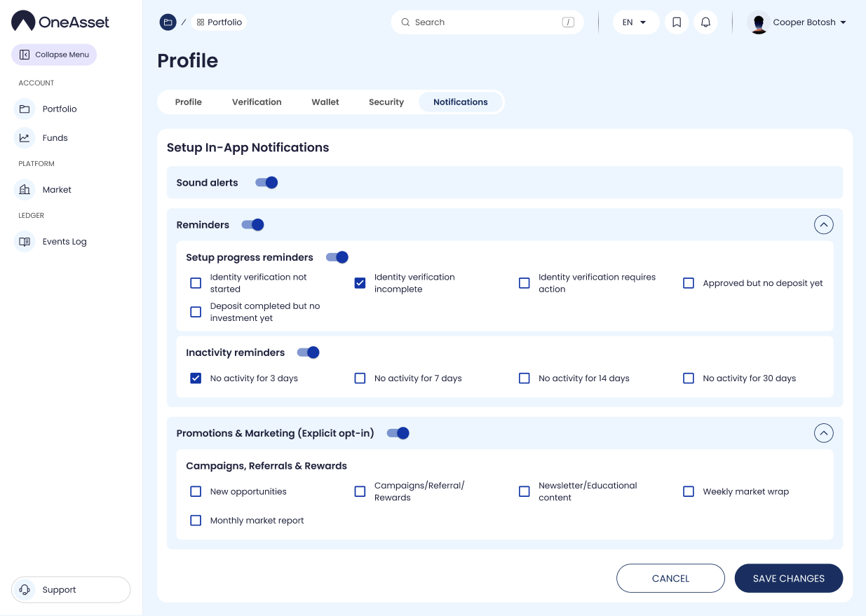Click the Support headset icon
This screenshot has width=866, height=616.
(25, 590)
